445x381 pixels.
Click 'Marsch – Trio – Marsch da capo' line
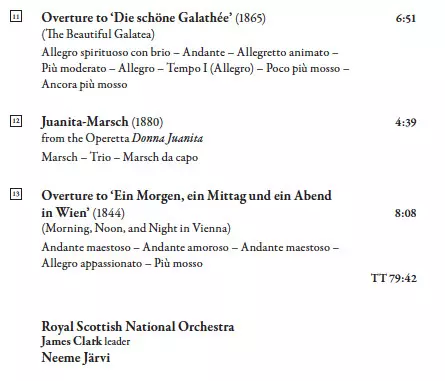tap(120, 157)
